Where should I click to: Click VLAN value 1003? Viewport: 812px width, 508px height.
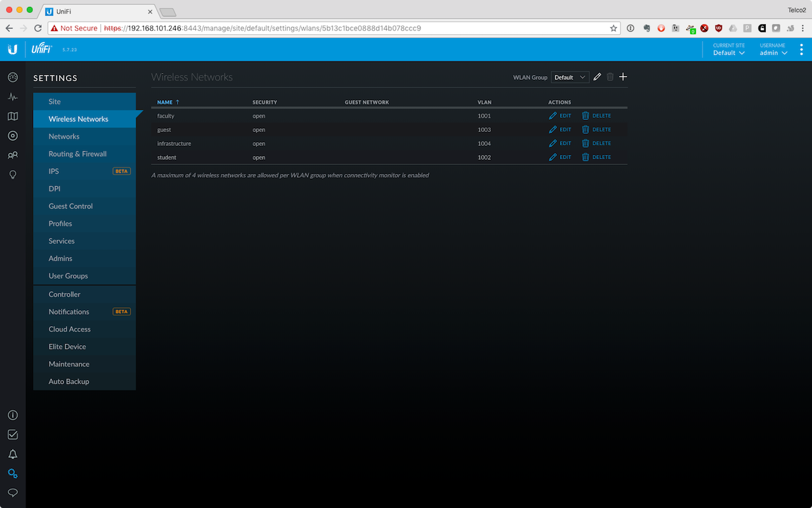pos(484,129)
